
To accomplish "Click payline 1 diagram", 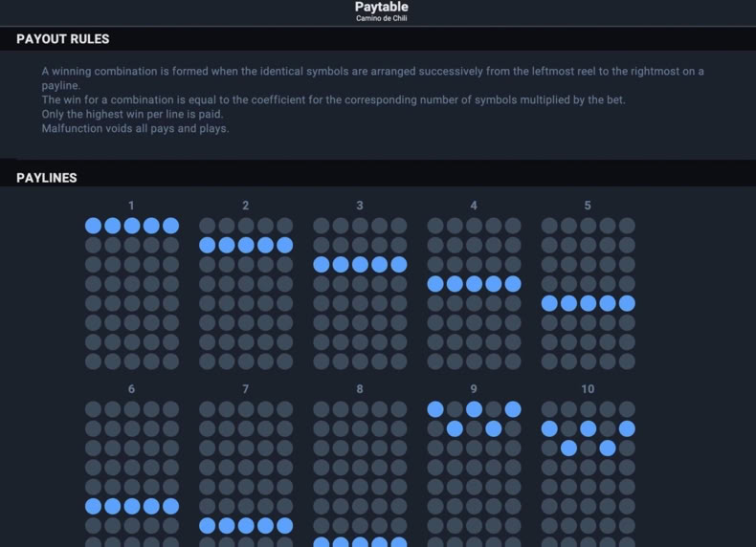I will click(x=132, y=294).
